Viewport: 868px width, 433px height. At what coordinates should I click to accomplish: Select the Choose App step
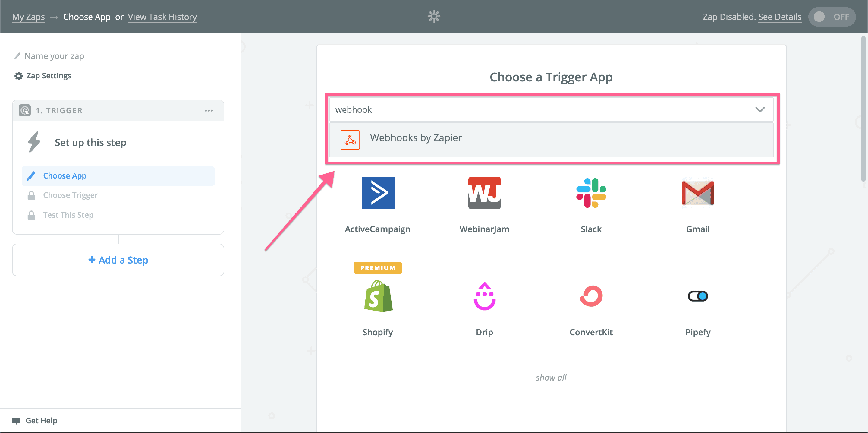(118, 176)
